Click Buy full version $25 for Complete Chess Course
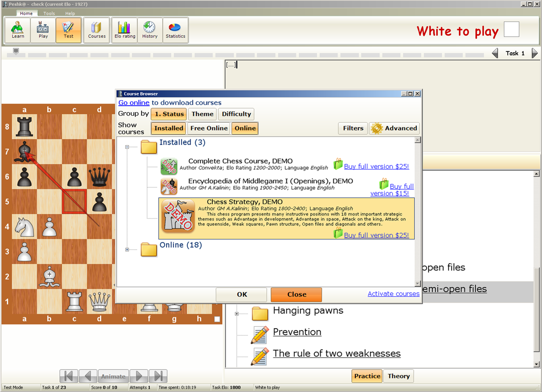542x392 pixels. tap(376, 166)
